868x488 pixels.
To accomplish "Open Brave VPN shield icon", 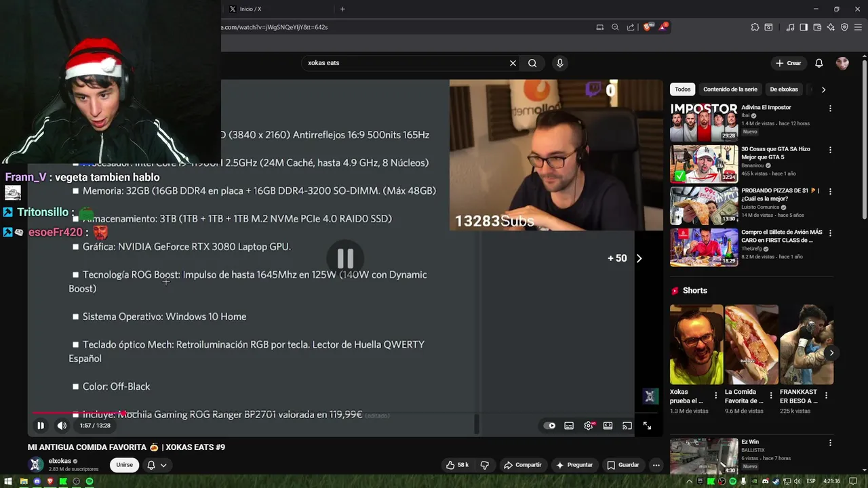I will coord(844,27).
